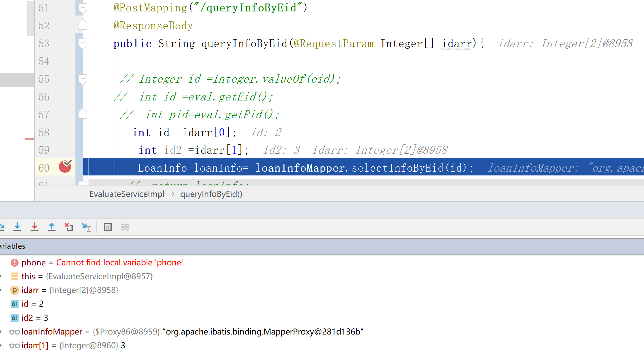Toggle the breakpoint on line 60
644x355 pixels.
[x=65, y=167]
